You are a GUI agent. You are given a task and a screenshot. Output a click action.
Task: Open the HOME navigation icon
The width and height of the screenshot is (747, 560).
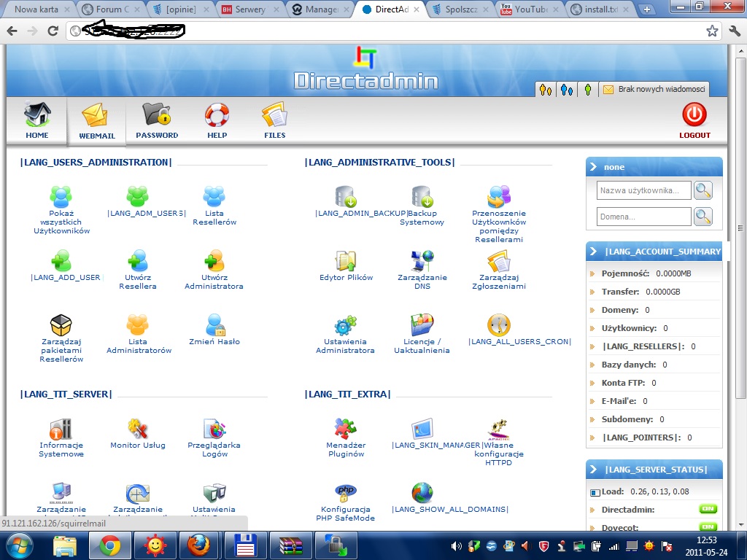[37, 114]
